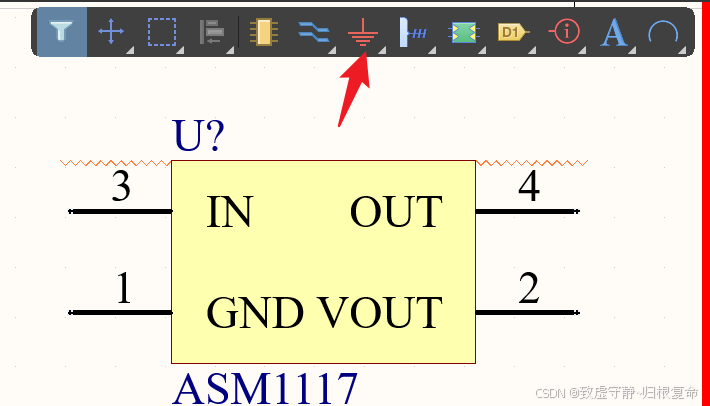710x406 pixels.
Task: Select pin 2 labeled VOUT
Action: pyautogui.click(x=528, y=312)
